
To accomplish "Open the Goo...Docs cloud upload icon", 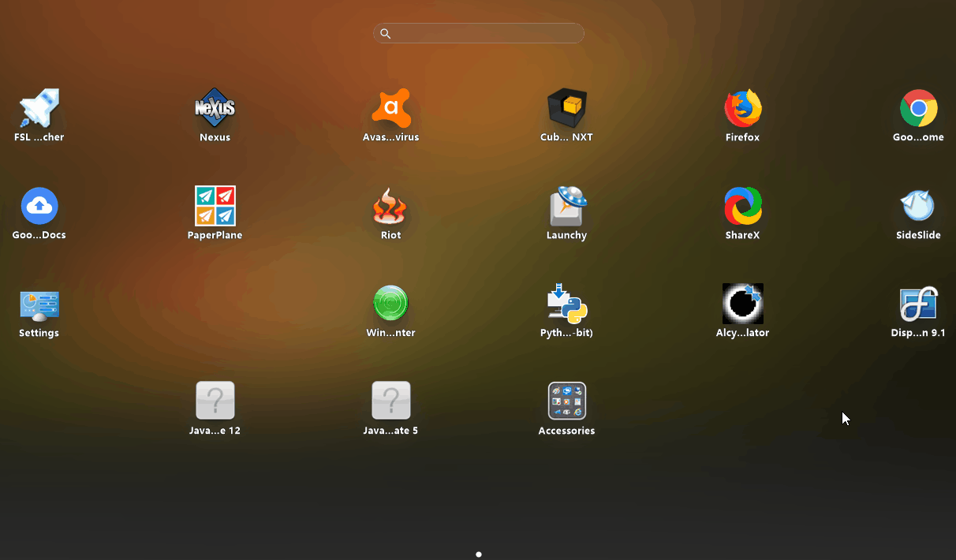I will coord(39,206).
